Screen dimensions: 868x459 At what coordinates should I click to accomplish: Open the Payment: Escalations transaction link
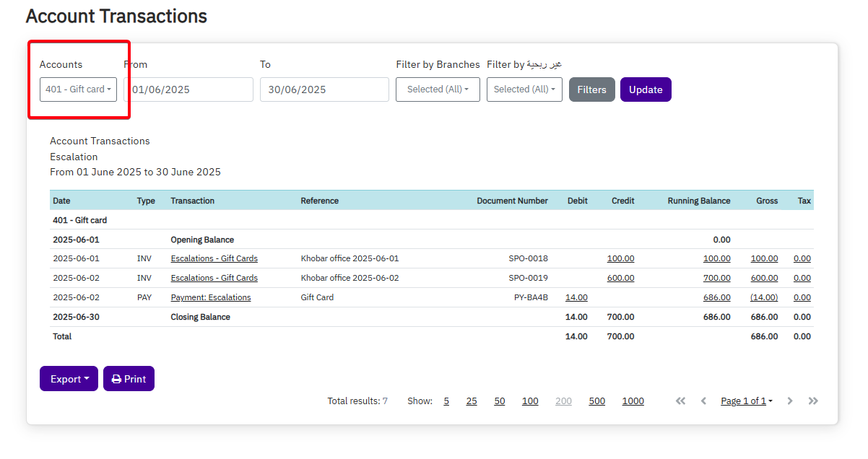coord(211,297)
